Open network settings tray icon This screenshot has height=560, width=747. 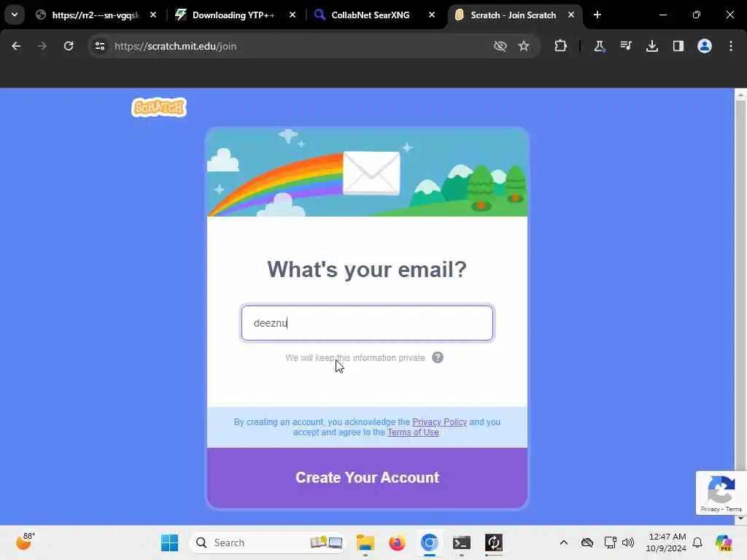click(x=610, y=542)
